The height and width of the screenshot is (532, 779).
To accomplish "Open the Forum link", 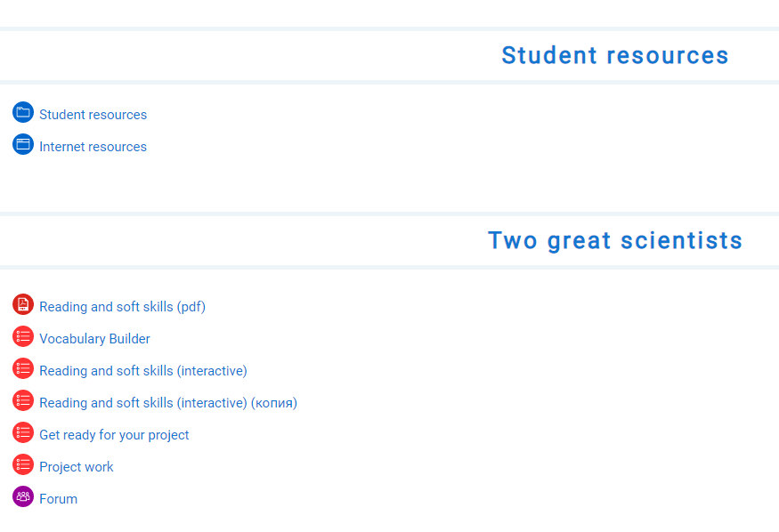I will (58, 499).
